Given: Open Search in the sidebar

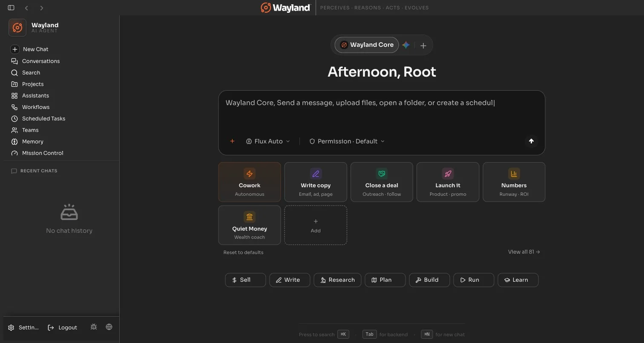Looking at the screenshot, I should (60, 72).
